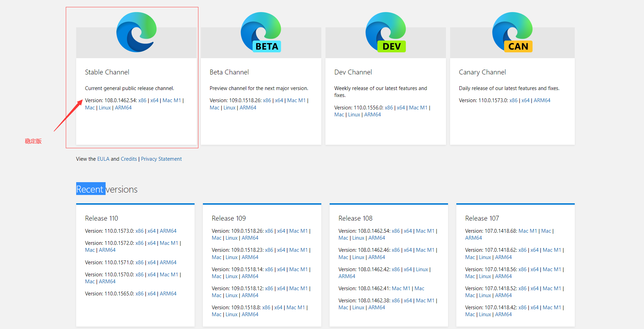
Task: Download Release 109 version 109.0.1518.23 x86
Action: point(269,250)
